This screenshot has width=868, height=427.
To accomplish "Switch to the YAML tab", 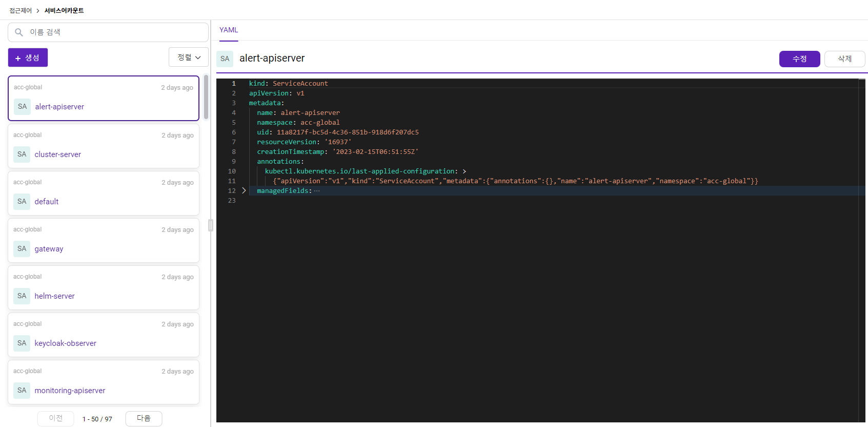I will coord(229,30).
